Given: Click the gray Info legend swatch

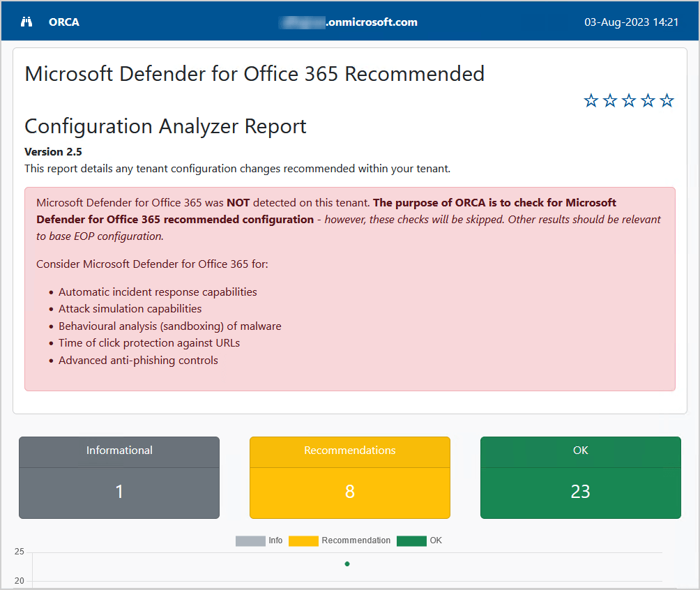Looking at the screenshot, I should (x=250, y=540).
